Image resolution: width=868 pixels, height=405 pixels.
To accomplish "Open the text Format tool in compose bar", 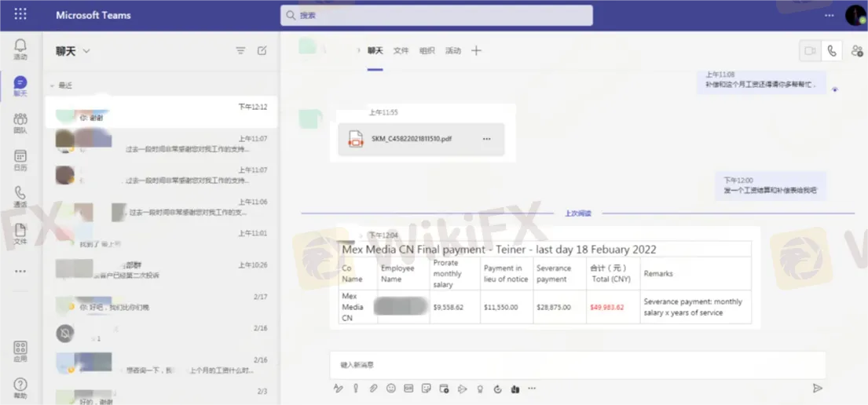I will 338,389.
